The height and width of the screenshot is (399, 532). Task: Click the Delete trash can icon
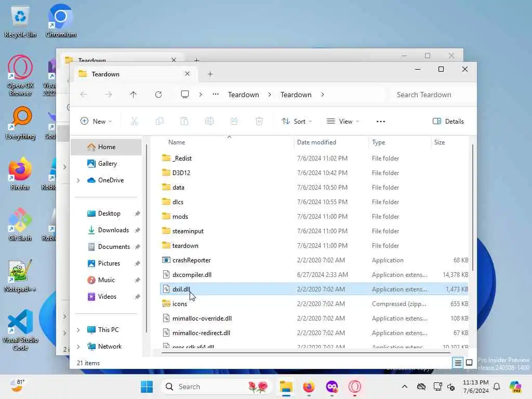tap(259, 121)
